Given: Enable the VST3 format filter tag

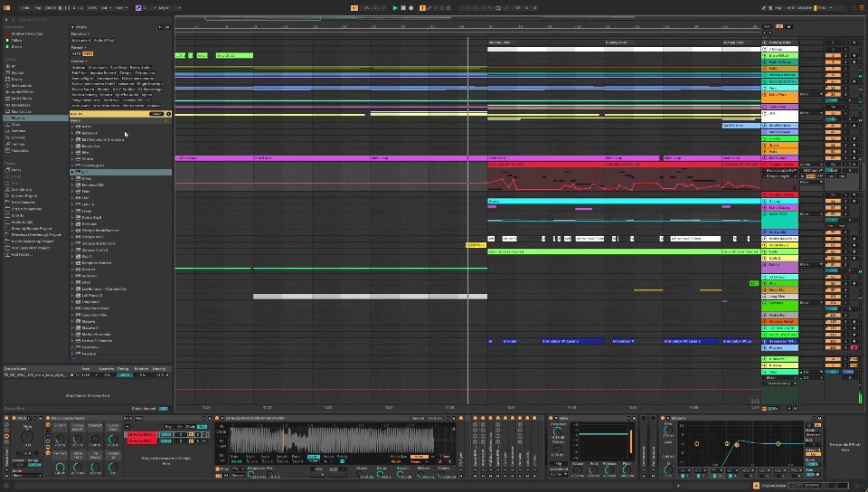Looking at the screenshot, I should [x=88, y=53].
